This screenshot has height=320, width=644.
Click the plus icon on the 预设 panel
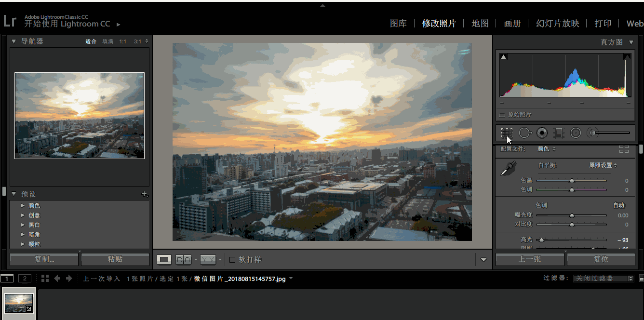point(145,194)
